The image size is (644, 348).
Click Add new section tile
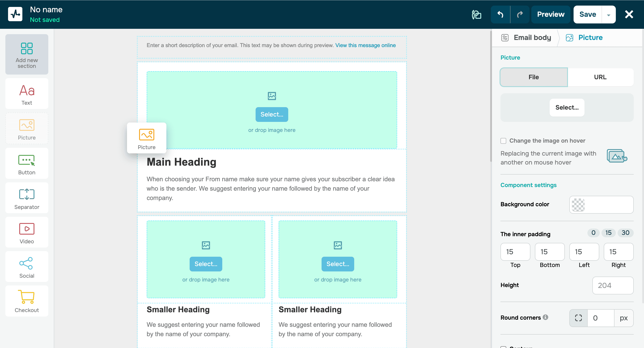coord(27,55)
